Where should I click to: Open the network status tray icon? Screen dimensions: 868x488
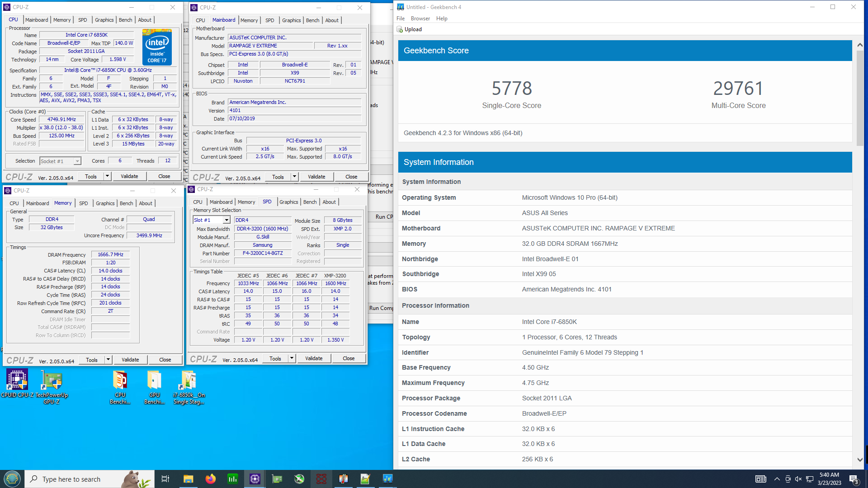(810, 479)
